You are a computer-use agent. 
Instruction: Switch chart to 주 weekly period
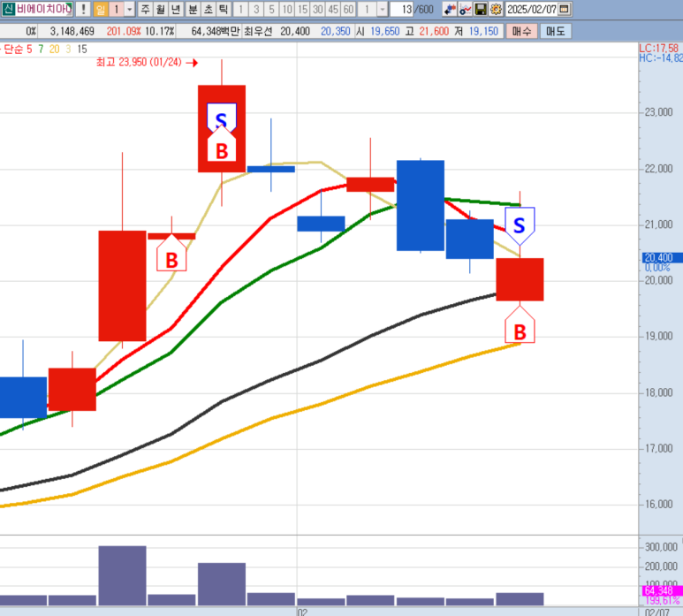(146, 9)
